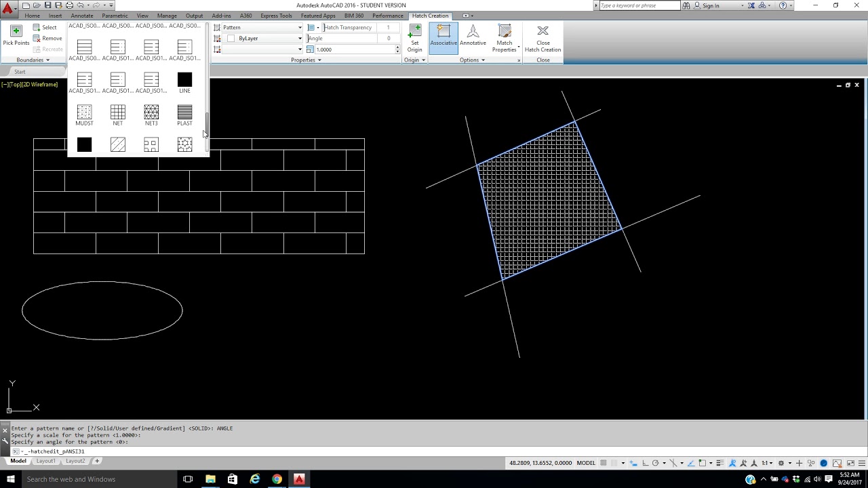Screen dimensions: 868x488
Task: Expand the Options panel
Action: tap(472, 60)
